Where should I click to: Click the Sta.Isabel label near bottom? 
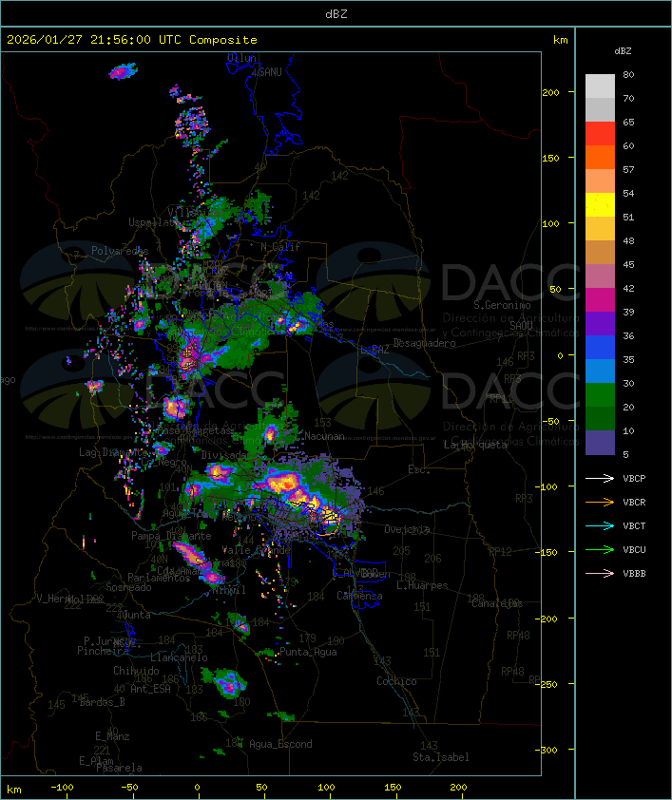tap(440, 757)
